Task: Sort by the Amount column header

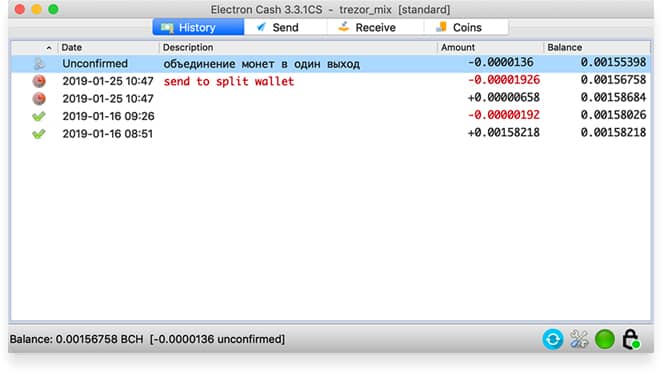Action: click(458, 47)
